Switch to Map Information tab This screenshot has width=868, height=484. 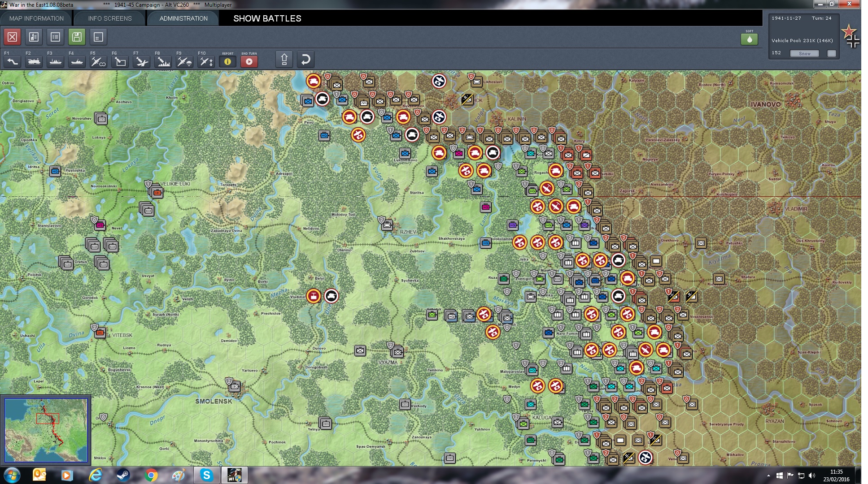click(36, 18)
